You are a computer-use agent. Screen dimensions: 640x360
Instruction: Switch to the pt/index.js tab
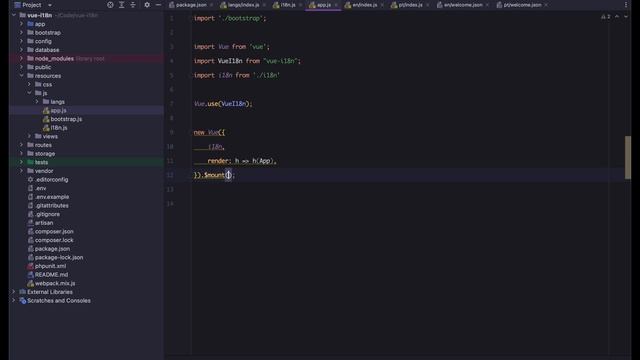tap(411, 5)
